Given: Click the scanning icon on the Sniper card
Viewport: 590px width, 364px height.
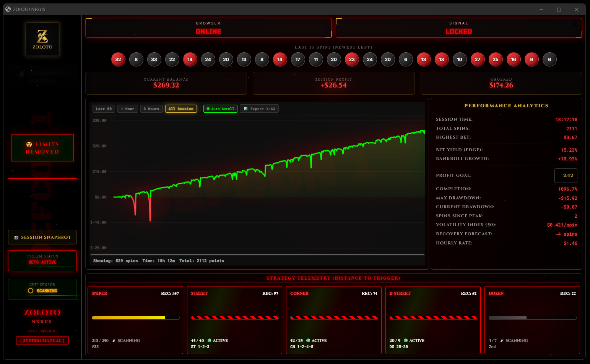Looking at the screenshot, I should click(114, 340).
